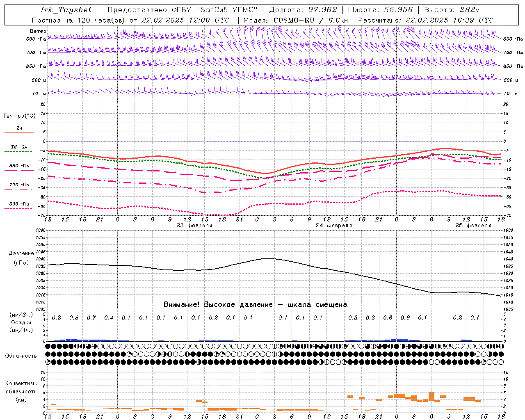Viewport: 525px width, 420px height.
Task: Click the Irk_Tayshet station title
Action: click(66, 10)
